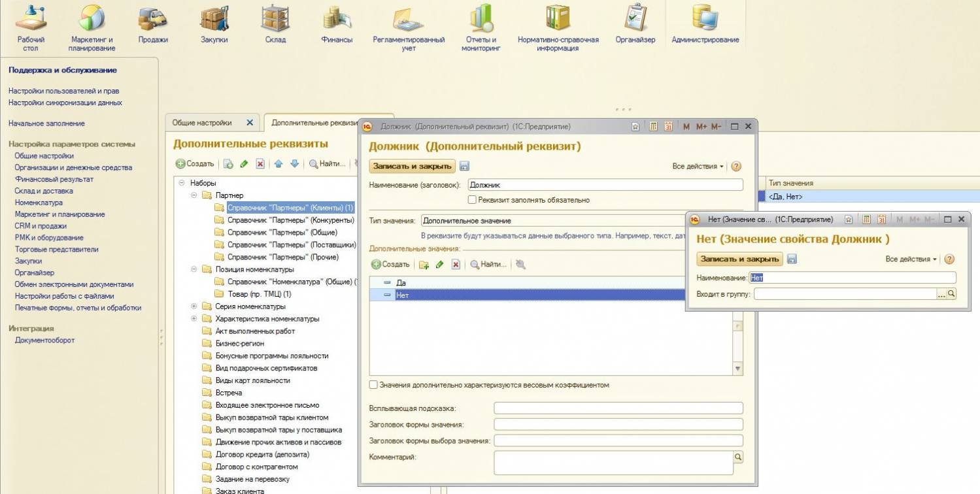
Task: Expand the Серия номенклатуры node
Action: (x=194, y=306)
